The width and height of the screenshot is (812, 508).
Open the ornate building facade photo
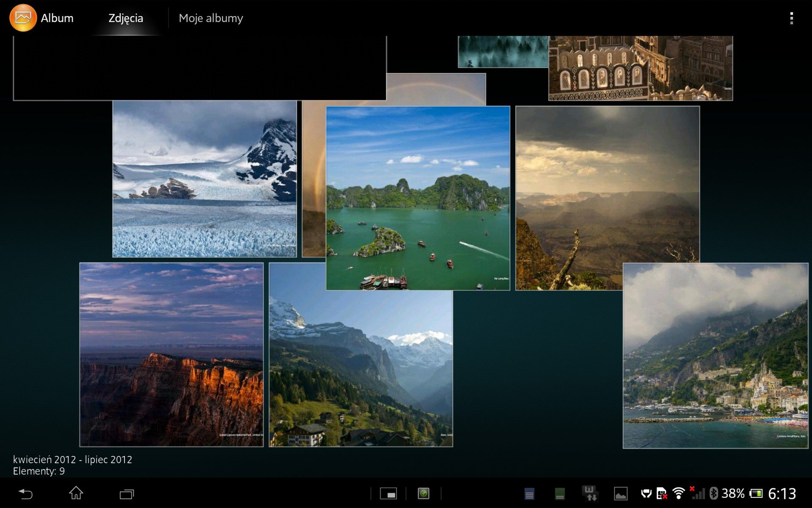coord(640,68)
